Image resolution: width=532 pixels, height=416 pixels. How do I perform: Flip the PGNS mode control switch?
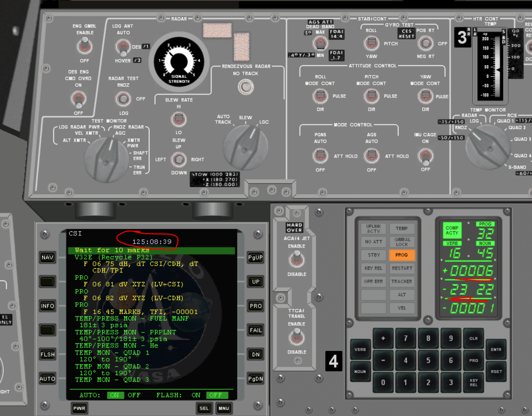coord(320,156)
